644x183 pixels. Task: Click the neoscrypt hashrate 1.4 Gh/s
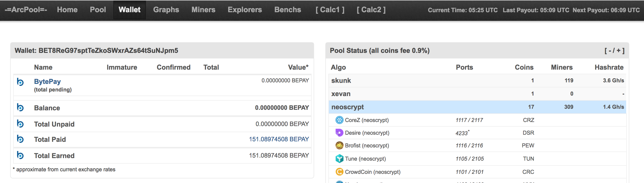pos(614,107)
